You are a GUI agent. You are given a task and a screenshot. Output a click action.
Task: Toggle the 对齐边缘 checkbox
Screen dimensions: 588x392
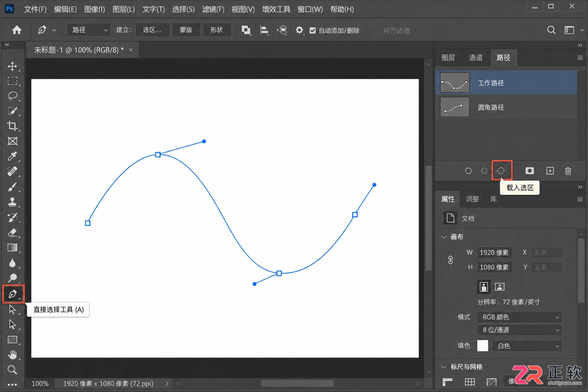376,31
